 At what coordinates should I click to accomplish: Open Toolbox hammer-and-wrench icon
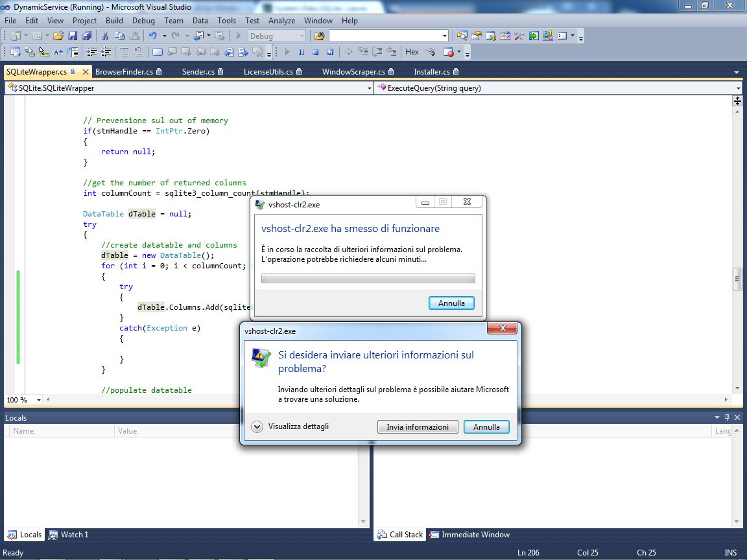pyautogui.click(x=519, y=36)
